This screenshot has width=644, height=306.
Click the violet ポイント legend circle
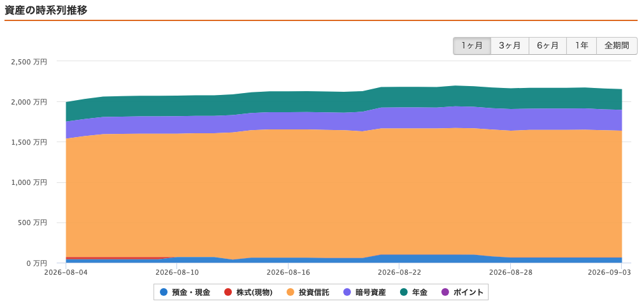coord(445,293)
